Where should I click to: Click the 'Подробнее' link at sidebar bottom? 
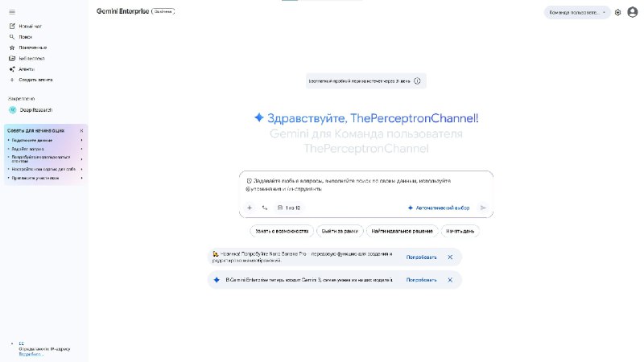(30, 354)
